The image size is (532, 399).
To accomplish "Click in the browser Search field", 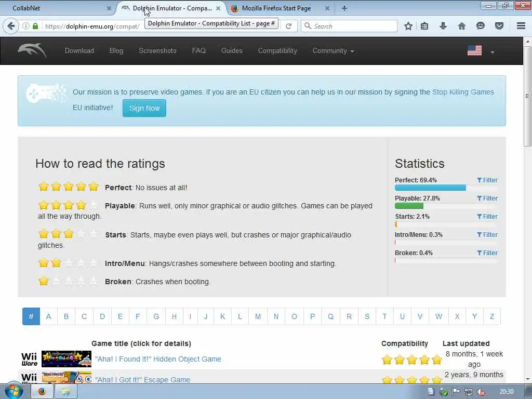I will point(349,26).
